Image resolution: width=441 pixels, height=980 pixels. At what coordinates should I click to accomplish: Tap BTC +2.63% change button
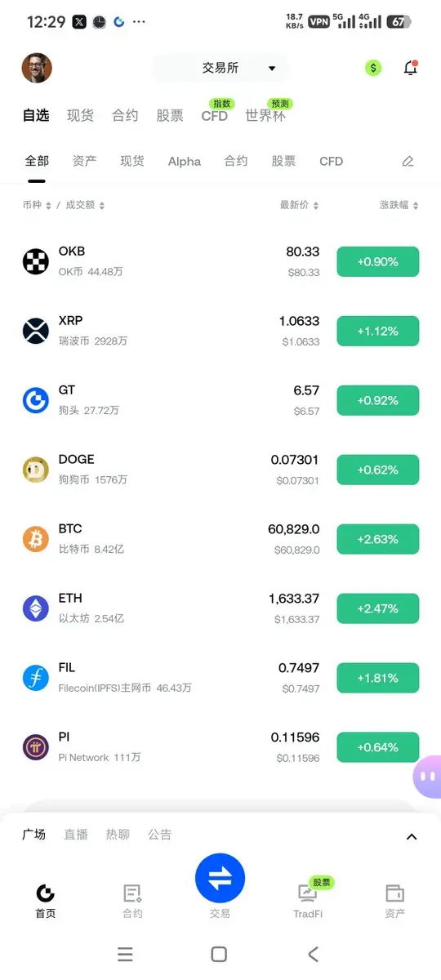coord(378,539)
